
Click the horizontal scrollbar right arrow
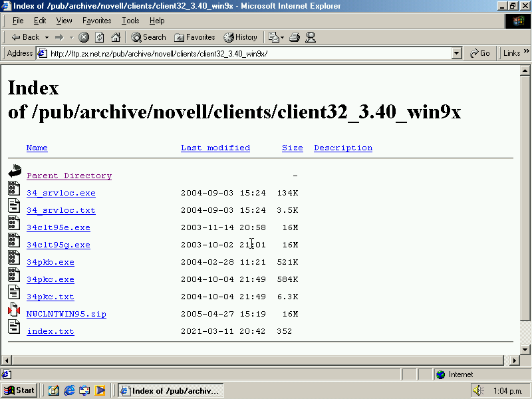(515, 360)
